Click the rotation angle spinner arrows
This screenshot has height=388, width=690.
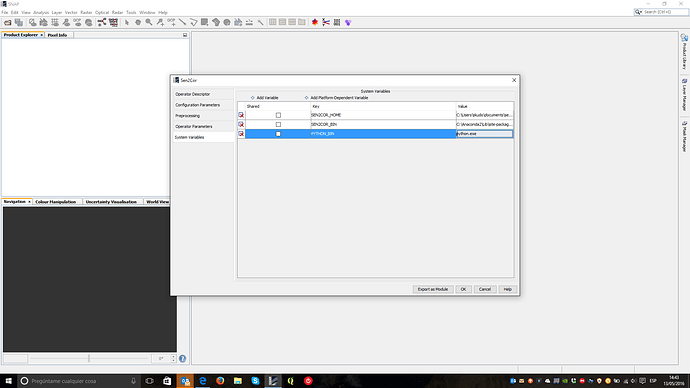pos(173,359)
